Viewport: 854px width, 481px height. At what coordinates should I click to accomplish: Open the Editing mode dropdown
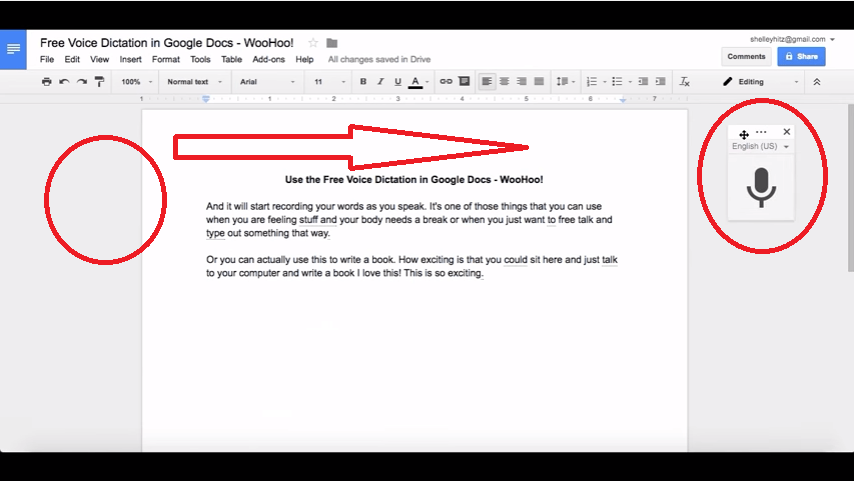click(x=760, y=82)
